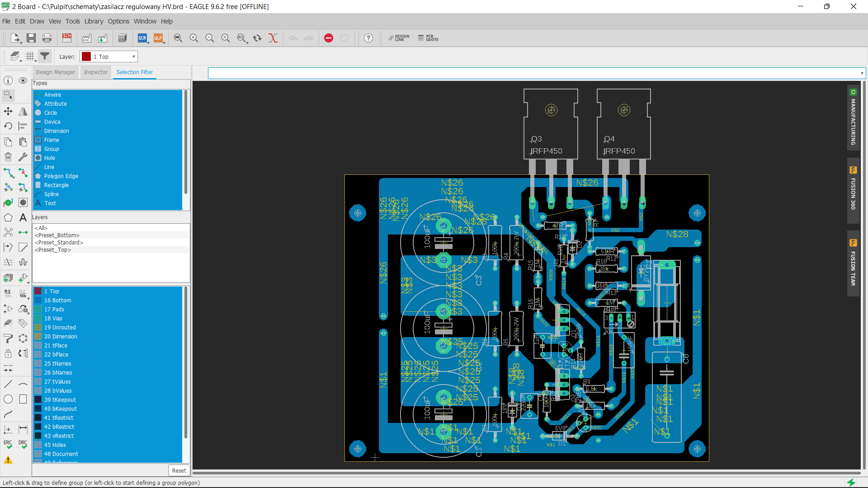868x488 pixels.
Task: Click the red Stop command icon
Action: [x=329, y=38]
